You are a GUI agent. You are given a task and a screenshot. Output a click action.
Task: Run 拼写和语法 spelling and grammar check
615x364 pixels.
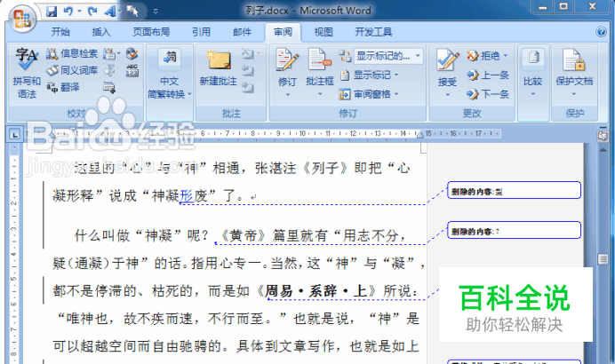pos(27,73)
